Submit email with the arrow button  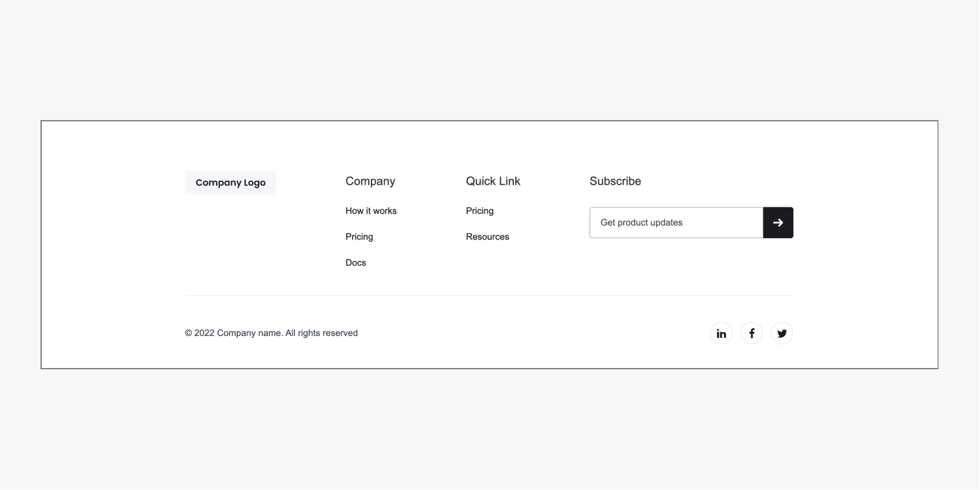[x=778, y=222]
